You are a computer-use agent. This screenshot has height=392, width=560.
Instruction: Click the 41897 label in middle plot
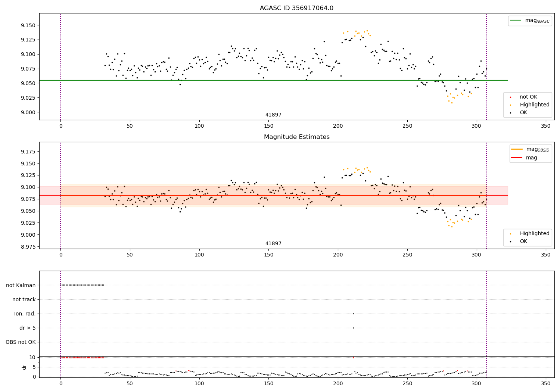(x=273, y=244)
